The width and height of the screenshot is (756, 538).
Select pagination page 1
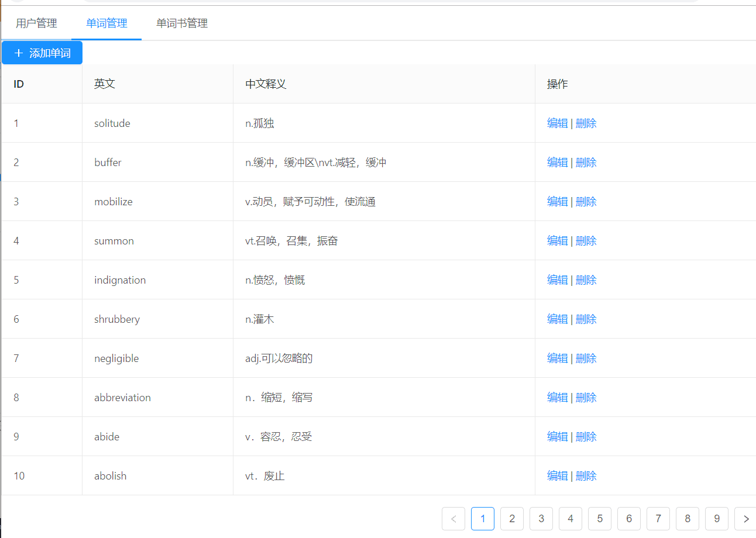point(483,519)
